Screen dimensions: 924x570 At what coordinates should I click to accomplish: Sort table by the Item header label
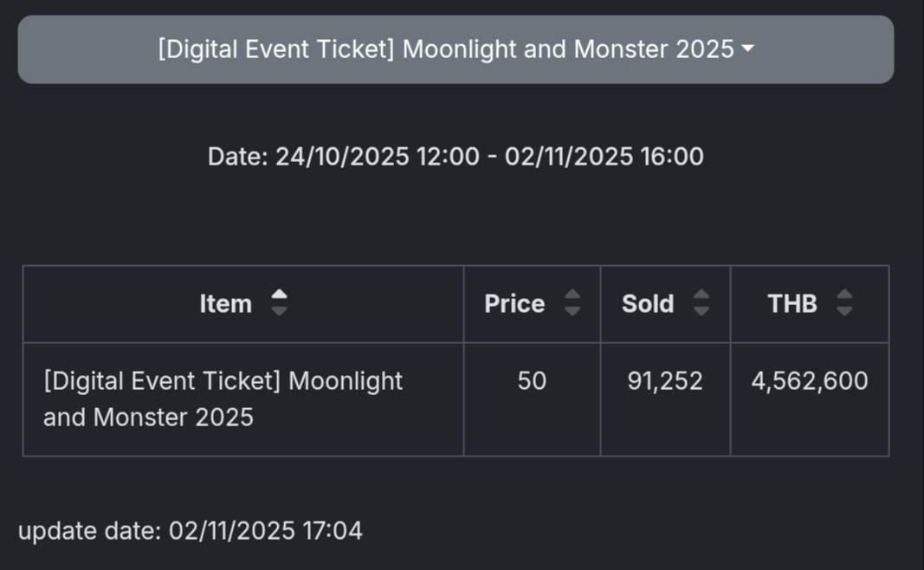tap(225, 304)
